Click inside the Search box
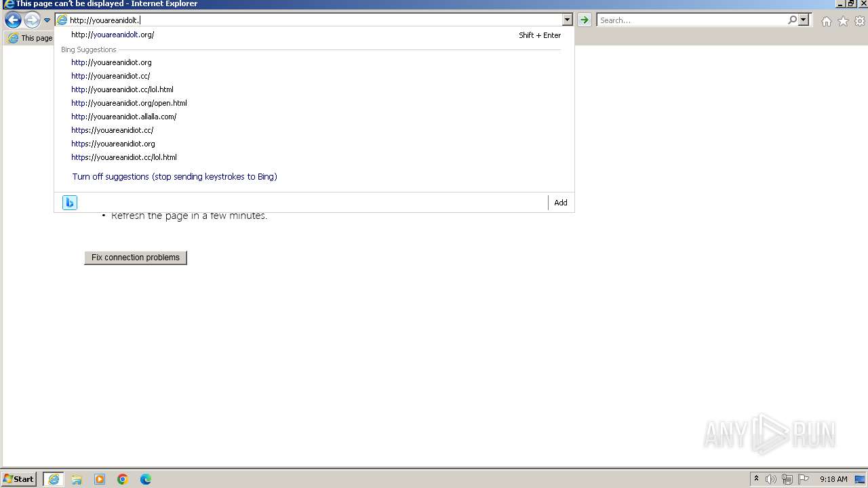 [692, 20]
